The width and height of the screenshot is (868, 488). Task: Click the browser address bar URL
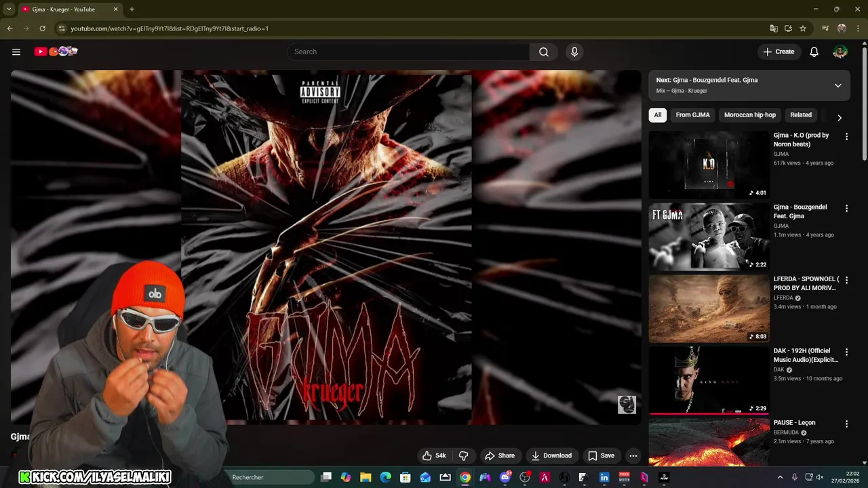click(170, 28)
